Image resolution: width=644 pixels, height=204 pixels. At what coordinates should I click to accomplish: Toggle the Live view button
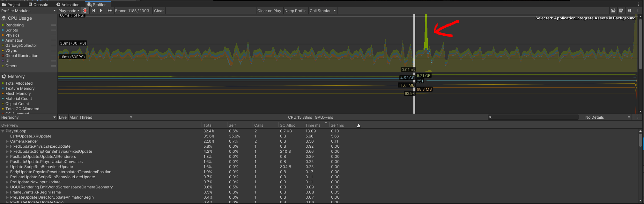[63, 117]
